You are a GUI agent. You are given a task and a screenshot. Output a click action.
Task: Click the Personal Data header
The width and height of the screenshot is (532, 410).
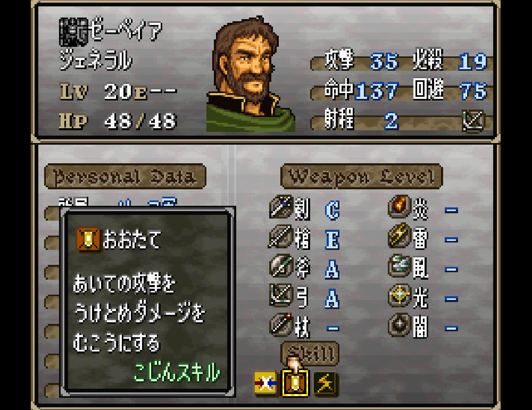click(x=125, y=177)
